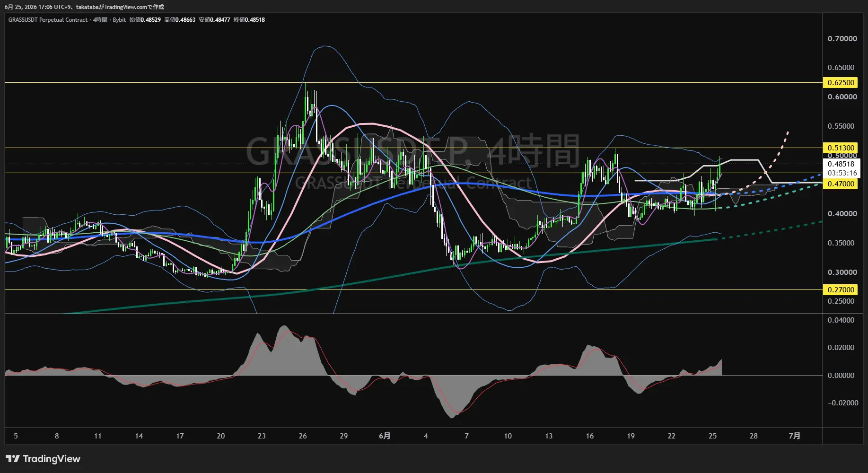868x473 pixels.
Task: Click date label 28 on time axis
Action: 754,436
